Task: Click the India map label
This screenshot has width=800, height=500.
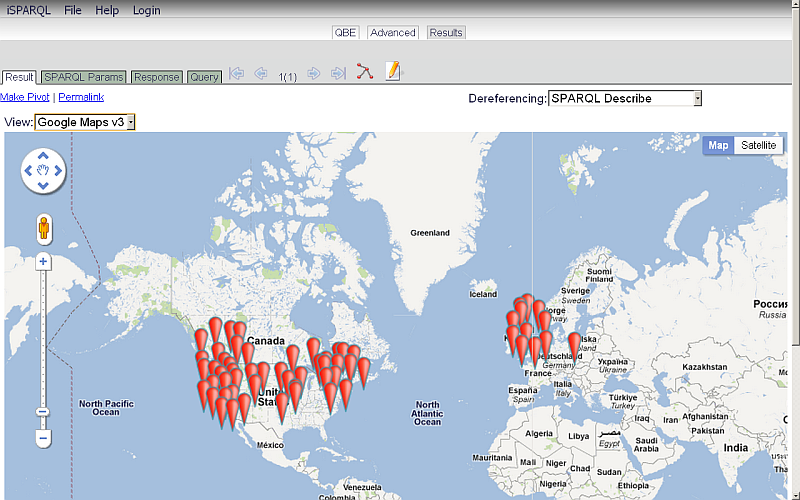Action: [x=736, y=447]
